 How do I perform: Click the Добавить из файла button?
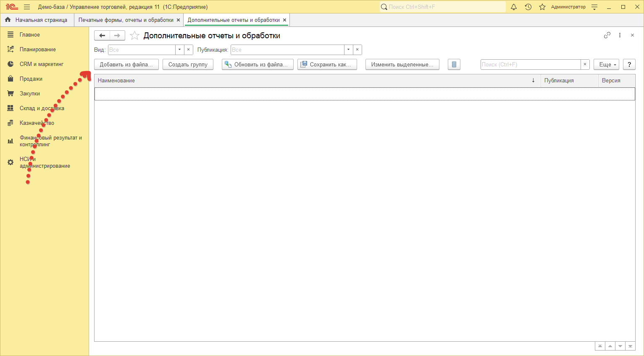pyautogui.click(x=126, y=64)
